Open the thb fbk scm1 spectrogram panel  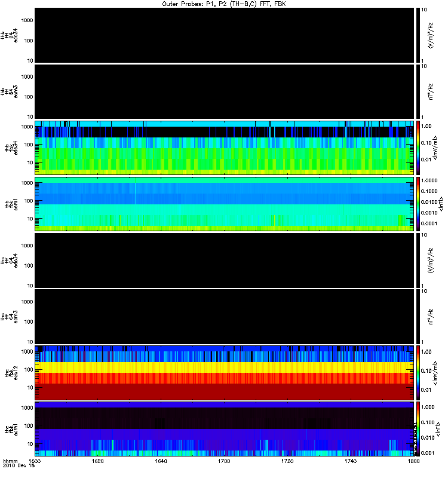click(x=225, y=204)
